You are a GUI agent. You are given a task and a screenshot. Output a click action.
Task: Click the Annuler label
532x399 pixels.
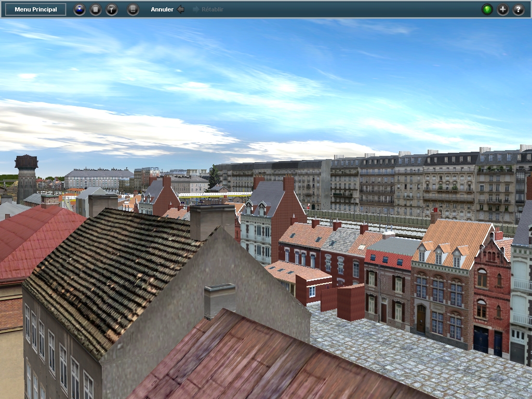[x=162, y=9]
